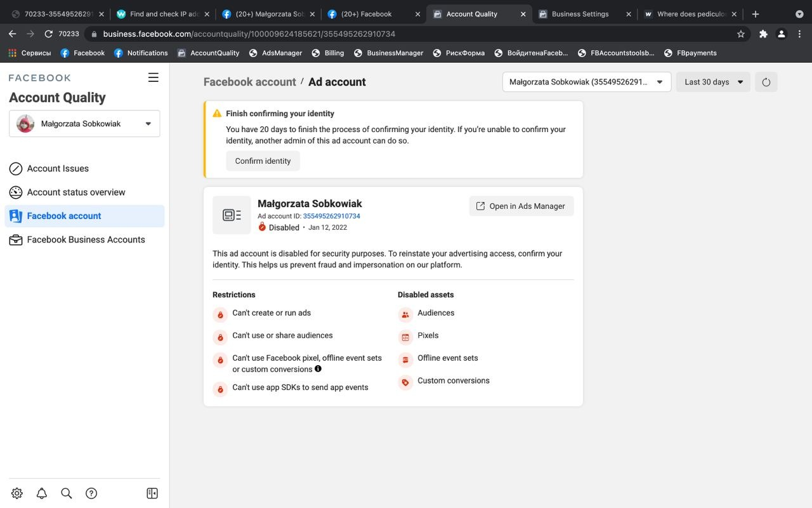Open the BusinessManager bookmark
This screenshot has width=812, height=508.
[388, 53]
